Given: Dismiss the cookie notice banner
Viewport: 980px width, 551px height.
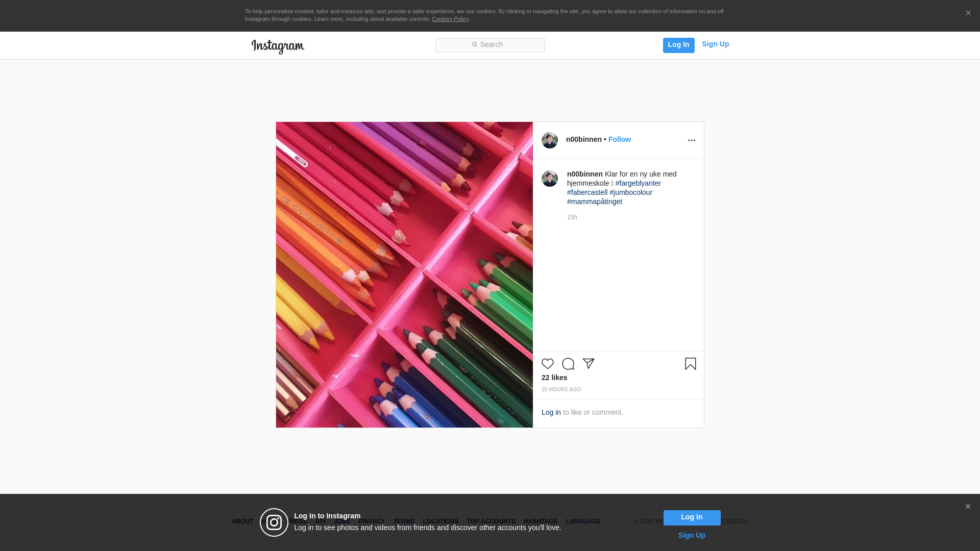Looking at the screenshot, I should click(x=968, y=13).
